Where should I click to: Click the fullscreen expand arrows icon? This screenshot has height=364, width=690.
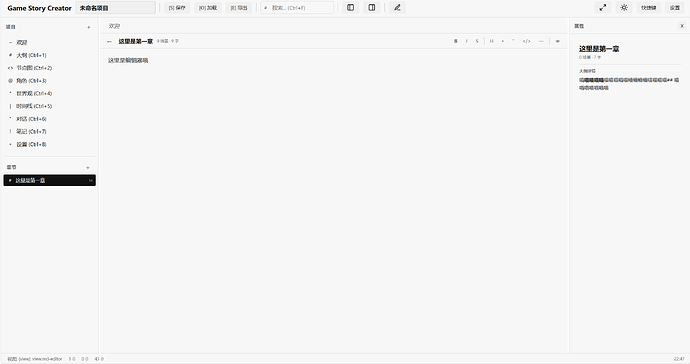pos(603,7)
